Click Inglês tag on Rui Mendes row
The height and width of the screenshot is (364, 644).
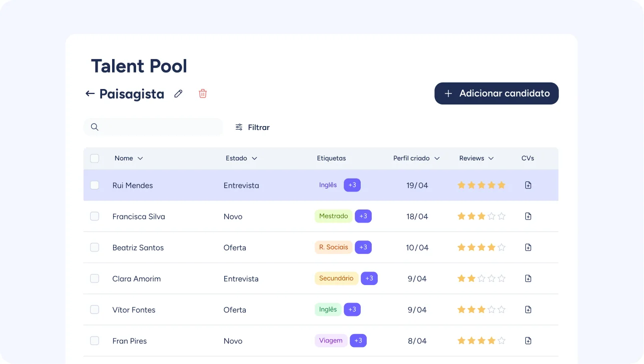[328, 185]
